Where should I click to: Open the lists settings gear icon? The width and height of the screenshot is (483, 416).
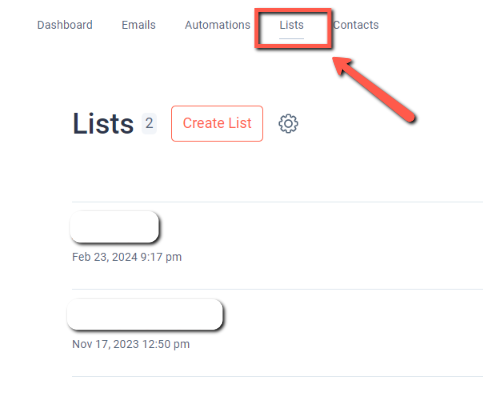(288, 124)
